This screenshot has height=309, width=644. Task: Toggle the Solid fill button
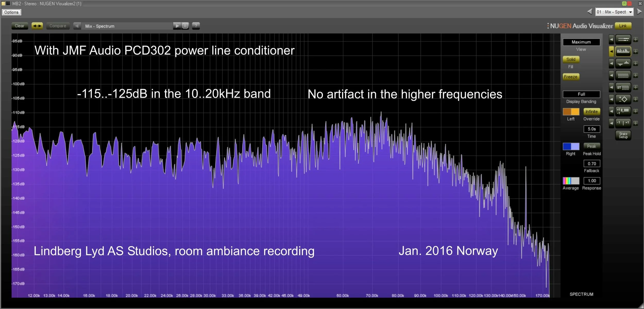pos(571,59)
